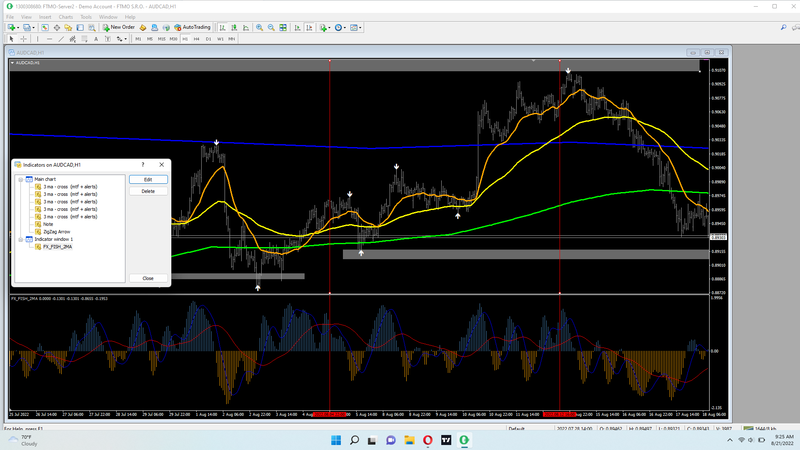Open the Terminal panel icon
800x450 pixels.
pyautogui.click(x=80, y=28)
